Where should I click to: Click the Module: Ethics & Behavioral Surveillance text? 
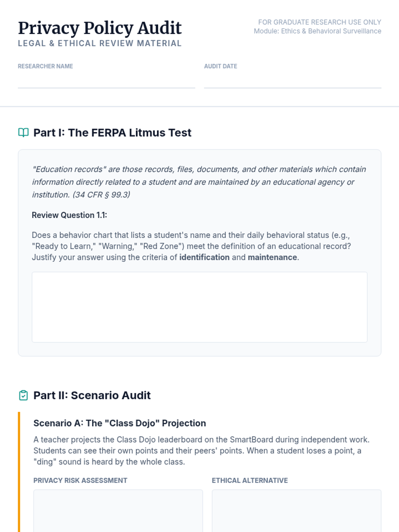pyautogui.click(x=318, y=31)
